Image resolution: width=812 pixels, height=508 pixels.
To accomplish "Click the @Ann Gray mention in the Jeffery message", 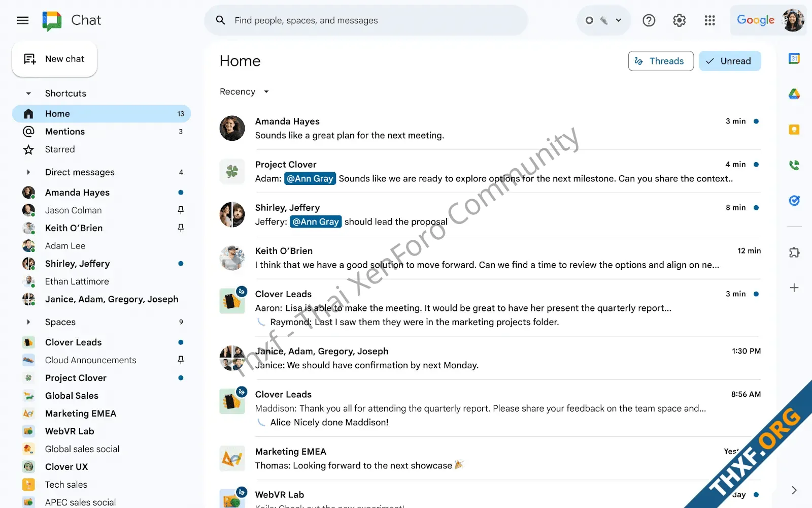I will pos(315,221).
